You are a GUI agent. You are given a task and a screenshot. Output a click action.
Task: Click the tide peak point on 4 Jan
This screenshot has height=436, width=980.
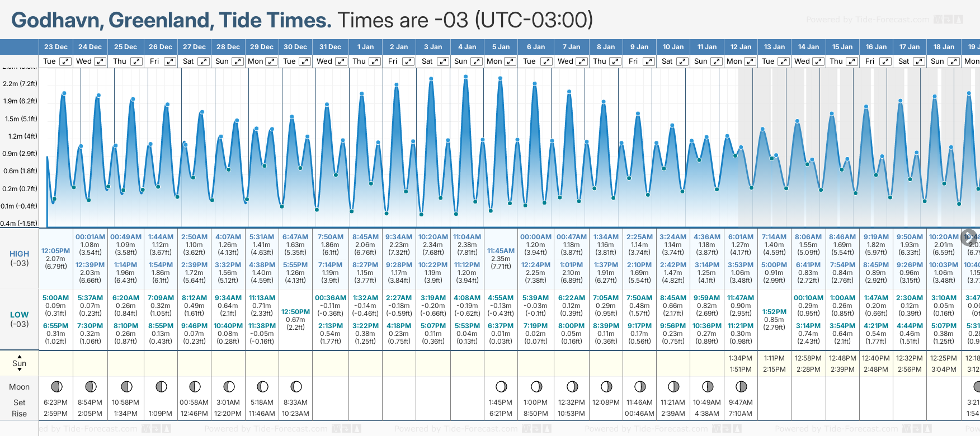click(x=465, y=77)
